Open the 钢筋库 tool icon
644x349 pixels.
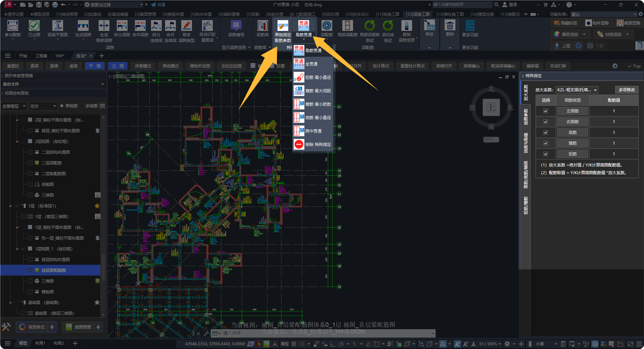click(x=262, y=26)
